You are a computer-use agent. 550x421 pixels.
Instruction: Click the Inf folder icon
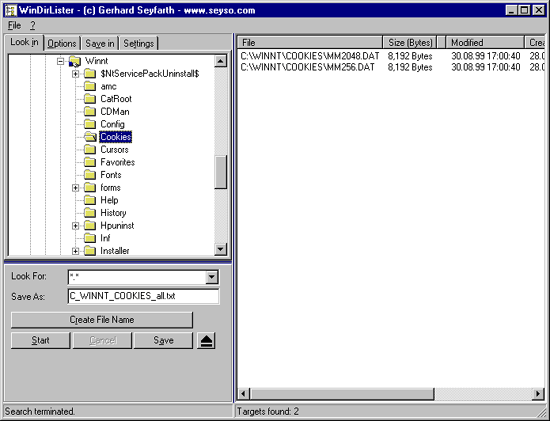[90, 238]
